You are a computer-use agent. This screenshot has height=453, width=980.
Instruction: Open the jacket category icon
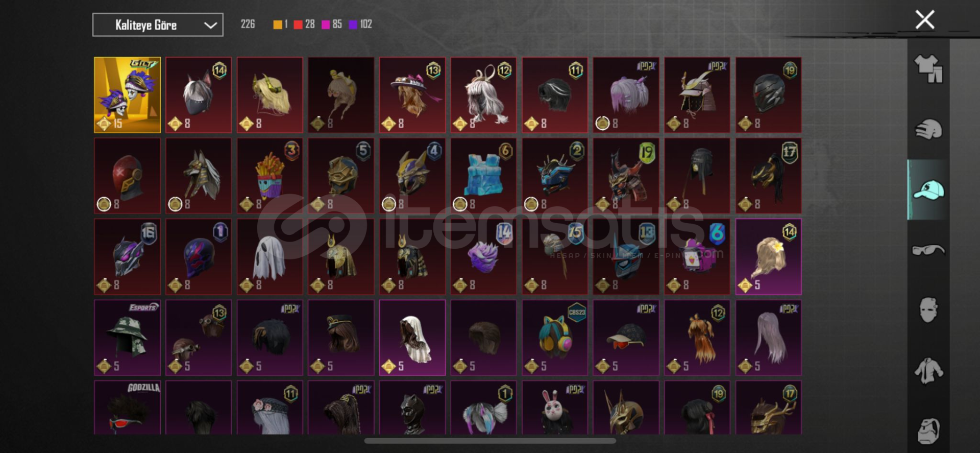coord(928,371)
